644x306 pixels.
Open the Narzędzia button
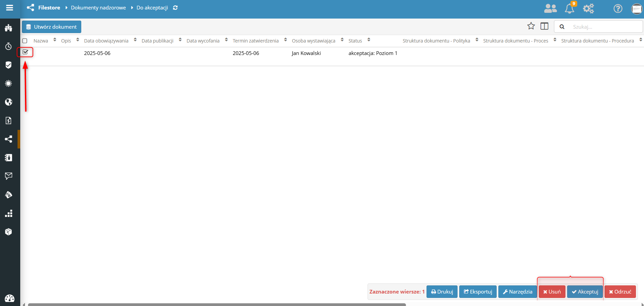518,291
